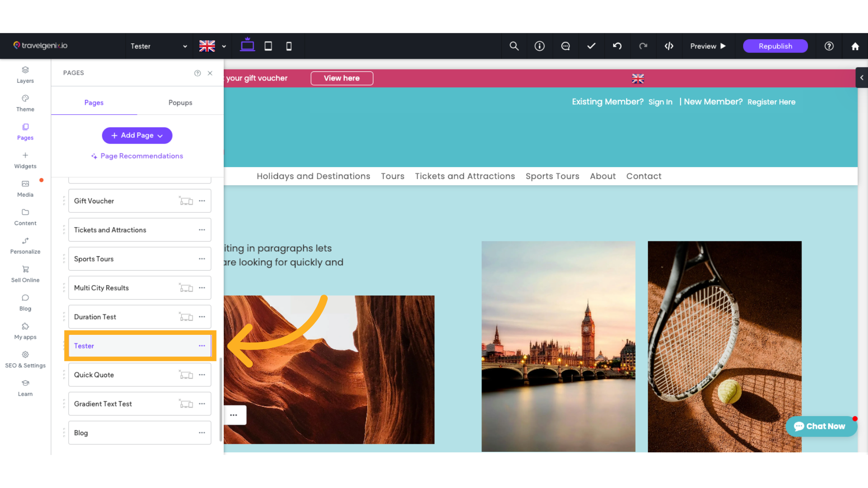Switch to the Popups tab
This screenshot has height=488, width=868.
180,103
